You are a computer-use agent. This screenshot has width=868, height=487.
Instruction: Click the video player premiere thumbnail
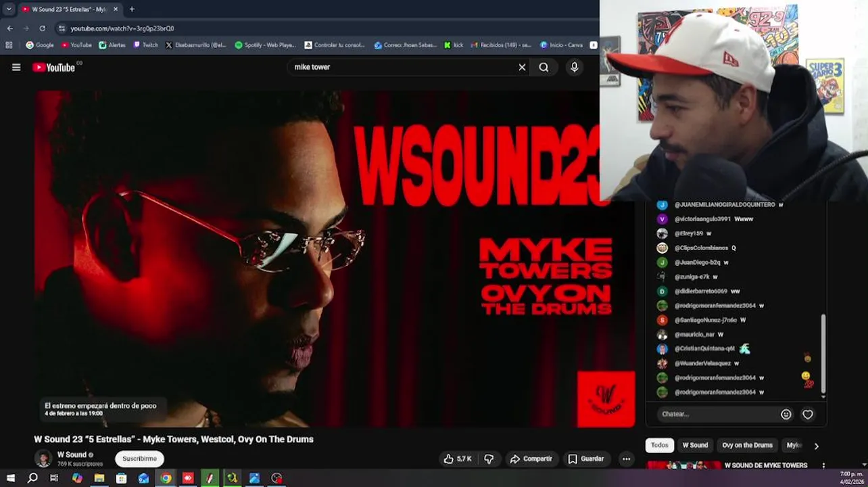coord(335,258)
